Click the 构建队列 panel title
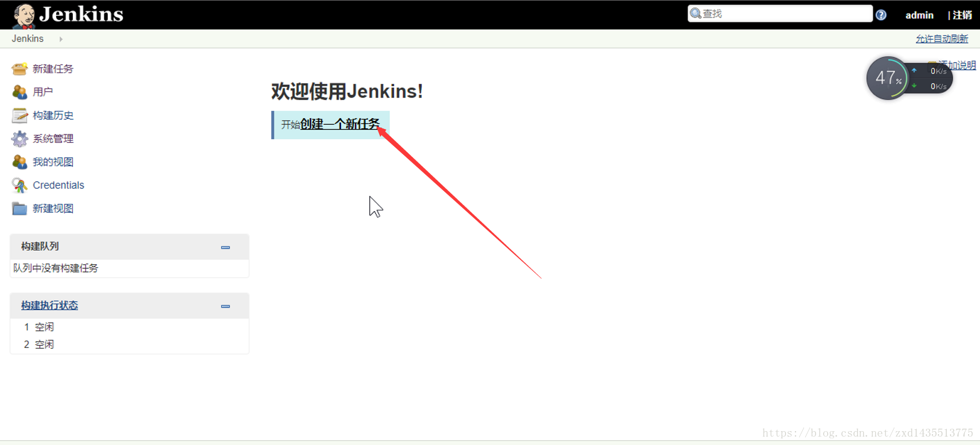The width and height of the screenshot is (980, 445). (x=40, y=246)
